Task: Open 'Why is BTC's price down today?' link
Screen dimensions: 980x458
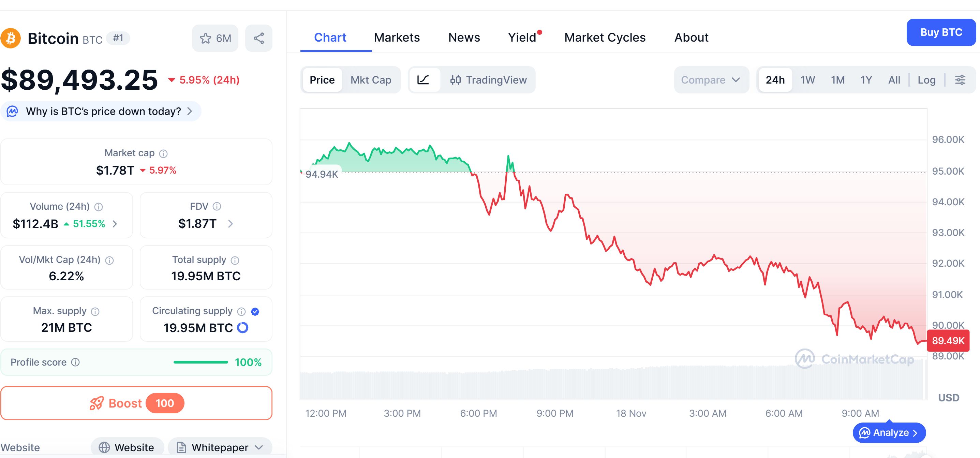Action: pos(101,111)
